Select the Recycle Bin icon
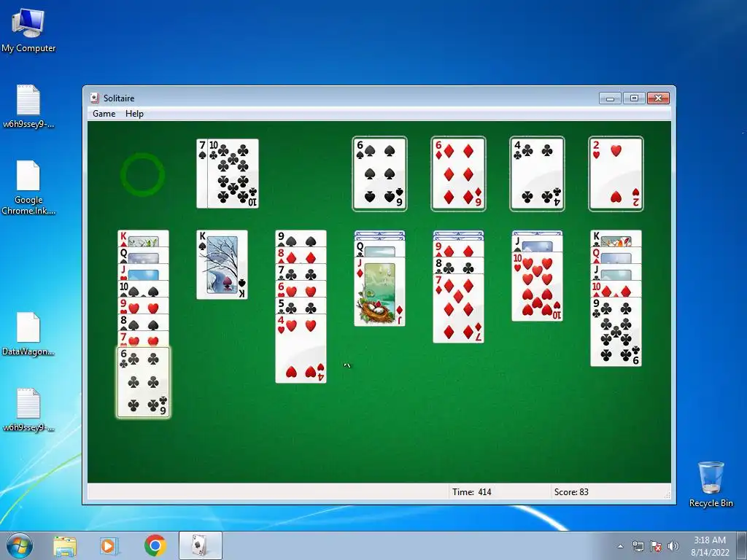 point(711,483)
